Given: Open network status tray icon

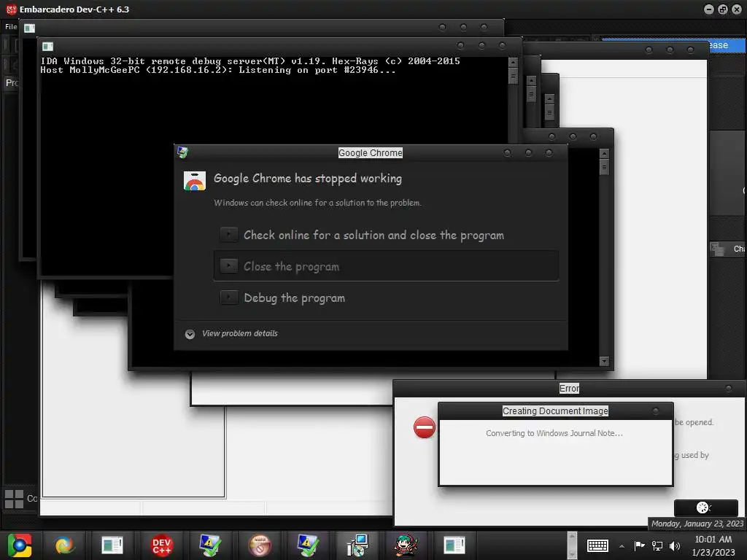Looking at the screenshot, I should pyautogui.click(x=657, y=545).
